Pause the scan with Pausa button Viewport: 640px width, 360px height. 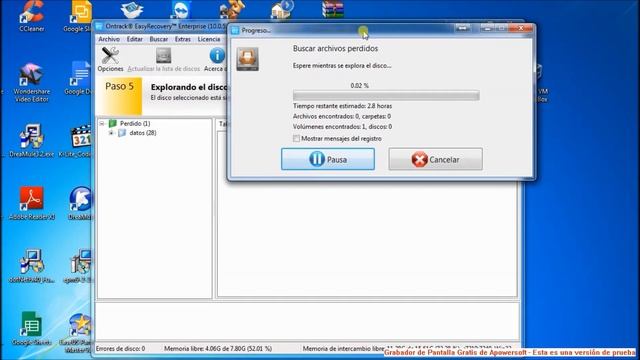[x=328, y=159]
